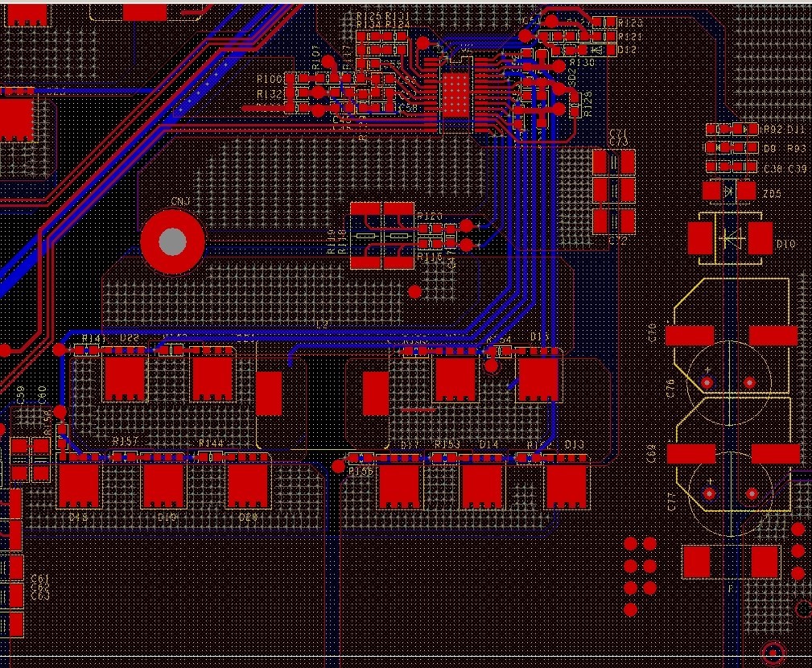Image resolution: width=812 pixels, height=668 pixels.
Task: Select the D13 designator label
Action: coord(575,445)
